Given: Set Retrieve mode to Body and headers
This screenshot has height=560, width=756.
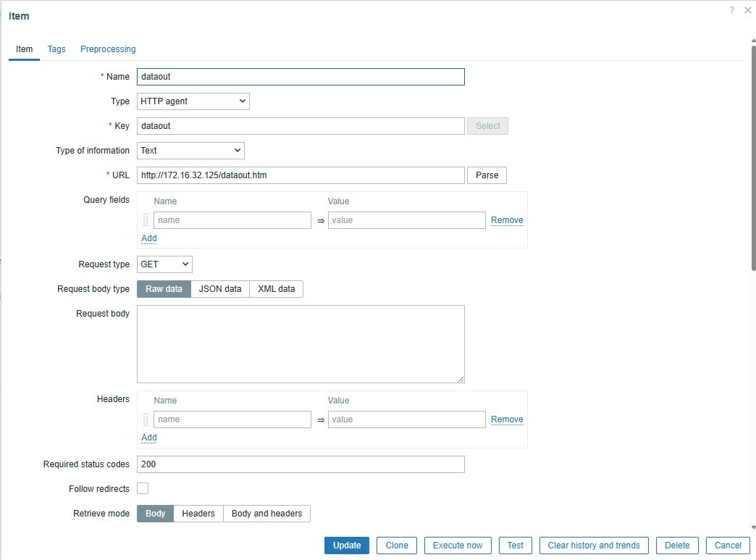Looking at the screenshot, I should 266,513.
